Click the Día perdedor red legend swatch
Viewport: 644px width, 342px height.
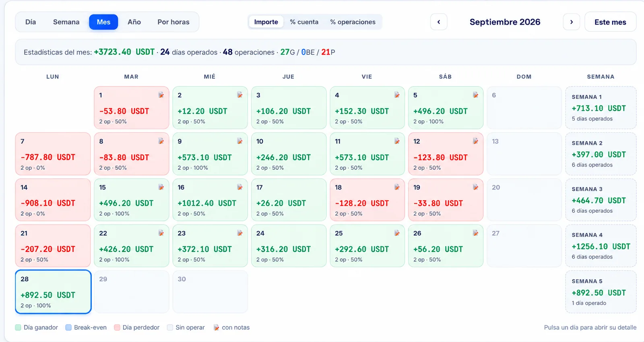coord(117,328)
